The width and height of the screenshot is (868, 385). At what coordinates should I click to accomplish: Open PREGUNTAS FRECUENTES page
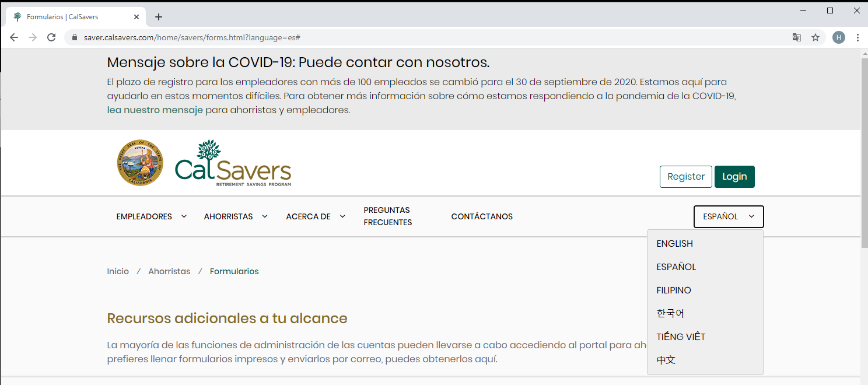(388, 216)
